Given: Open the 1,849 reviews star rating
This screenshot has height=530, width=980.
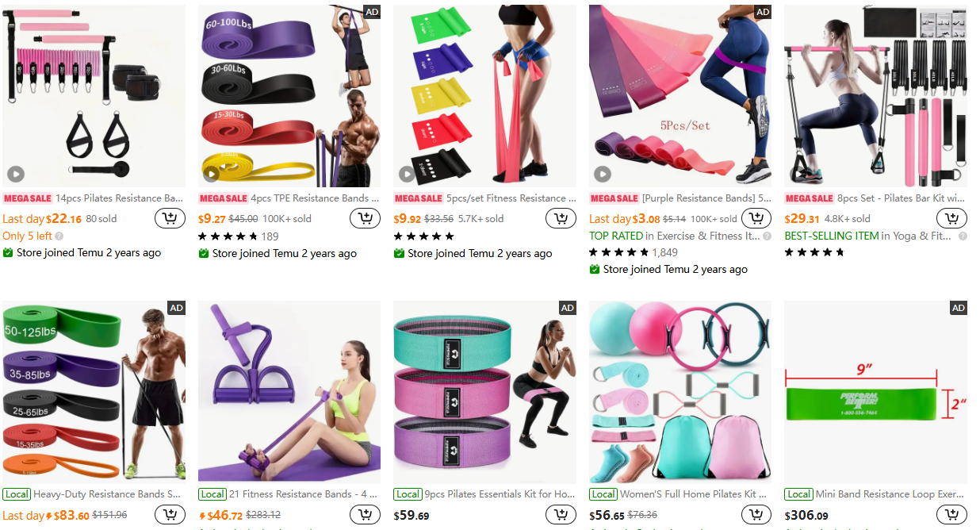Looking at the screenshot, I should (633, 252).
